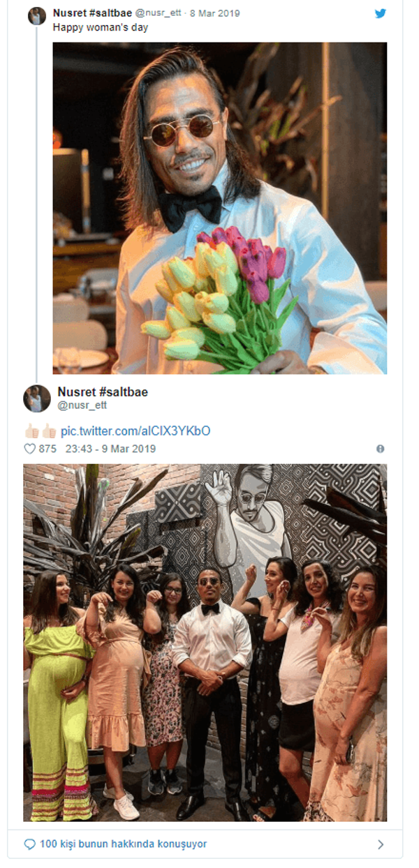The width and height of the screenshot is (419, 868).
Task: Click "100 kişi bunun hakkında konuşuyor"
Action: click(x=123, y=844)
